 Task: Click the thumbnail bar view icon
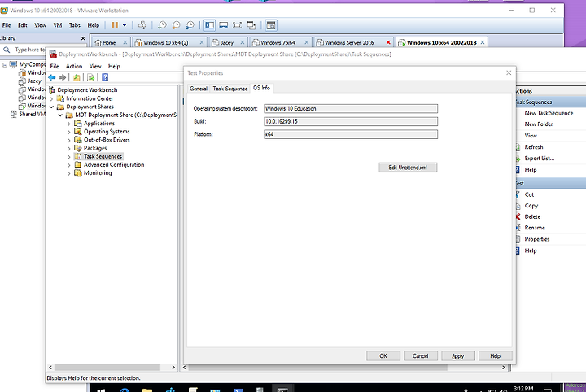pos(224,25)
